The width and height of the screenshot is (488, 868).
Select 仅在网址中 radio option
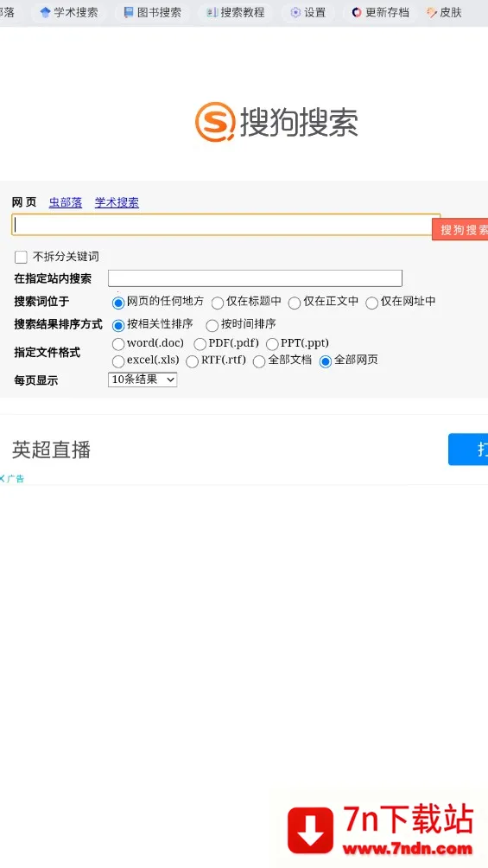click(x=371, y=303)
